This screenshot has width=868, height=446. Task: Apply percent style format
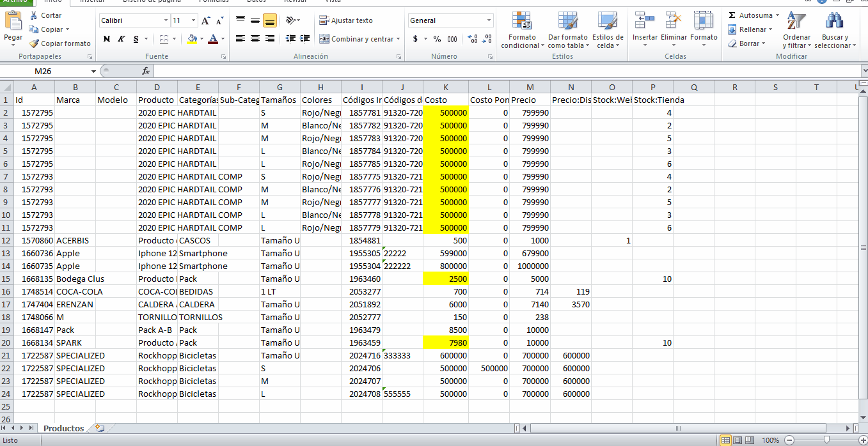click(x=437, y=39)
